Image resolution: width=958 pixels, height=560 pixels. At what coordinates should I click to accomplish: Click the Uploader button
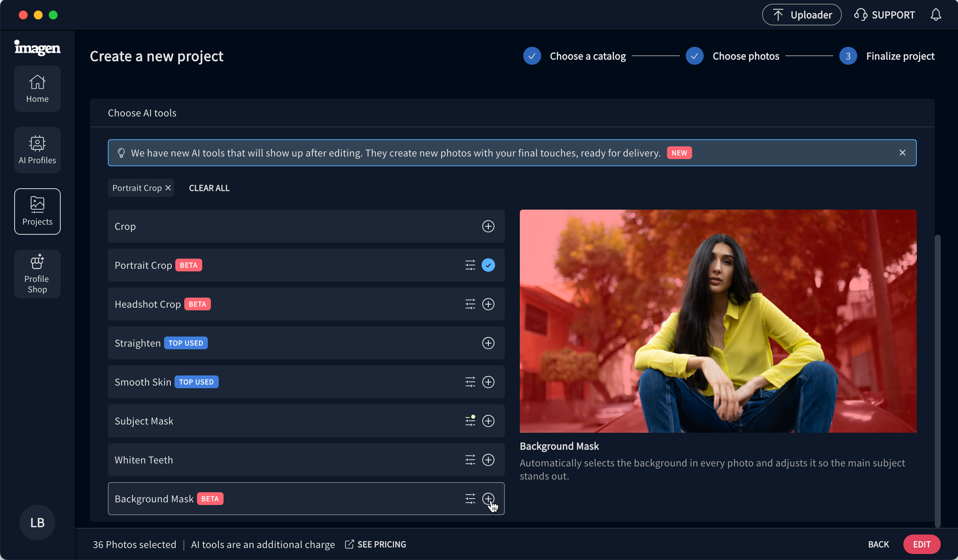801,15
